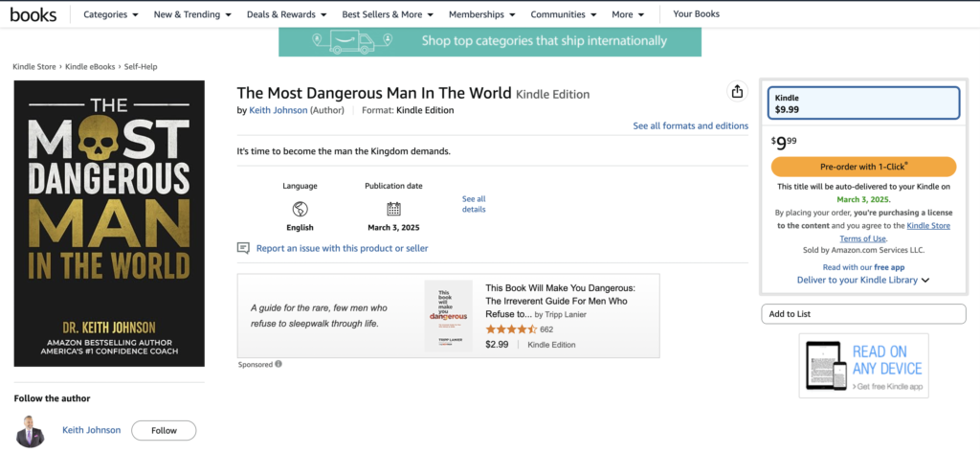
Task: Click Report an issue with this product link
Action: tap(342, 248)
